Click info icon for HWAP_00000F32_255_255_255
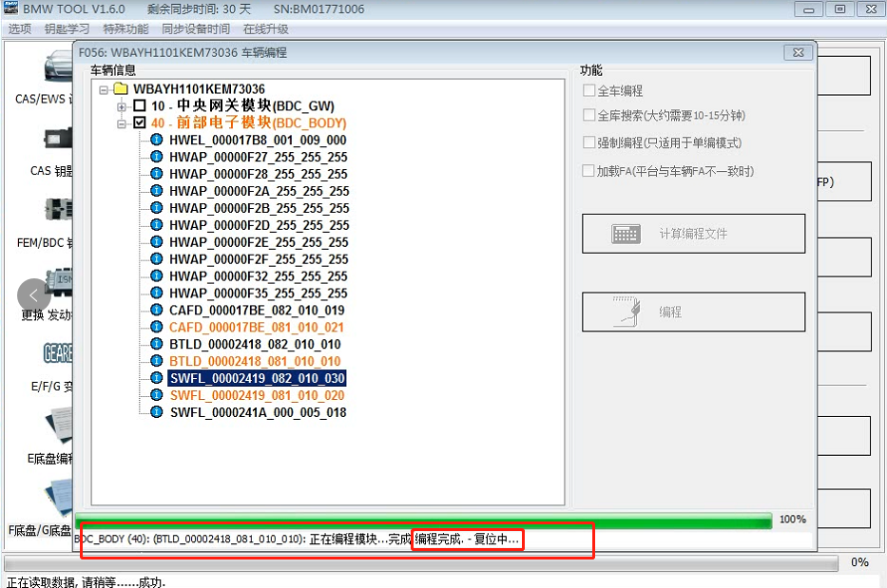The height and width of the screenshot is (588, 887). pyautogui.click(x=157, y=275)
